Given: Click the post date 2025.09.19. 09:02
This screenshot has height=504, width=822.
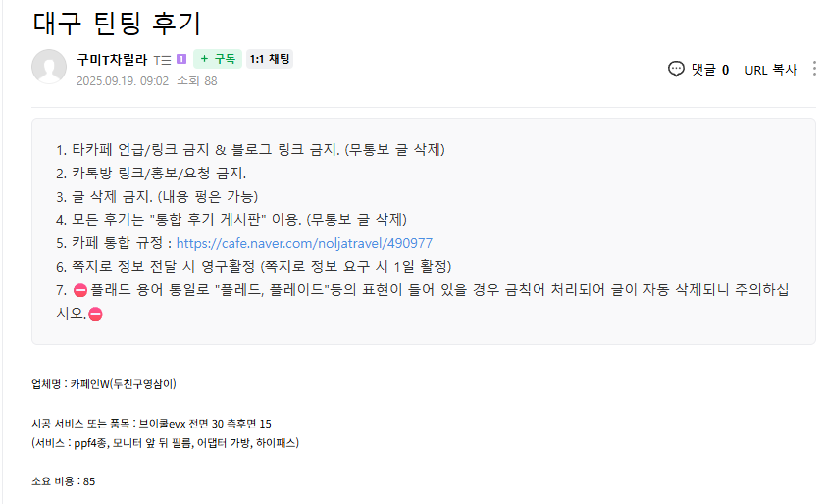Looking at the screenshot, I should click(x=123, y=81).
